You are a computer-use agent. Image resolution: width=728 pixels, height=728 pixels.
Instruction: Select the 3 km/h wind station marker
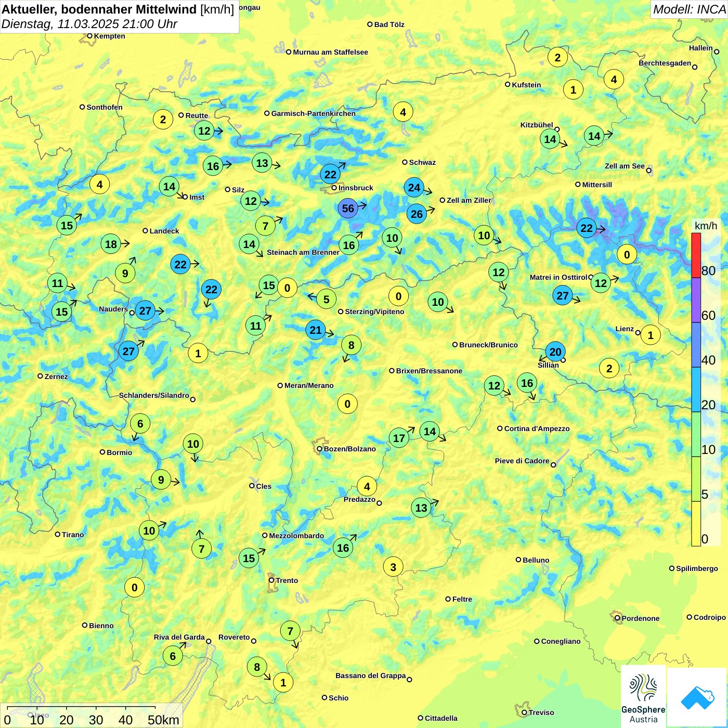pos(393,567)
